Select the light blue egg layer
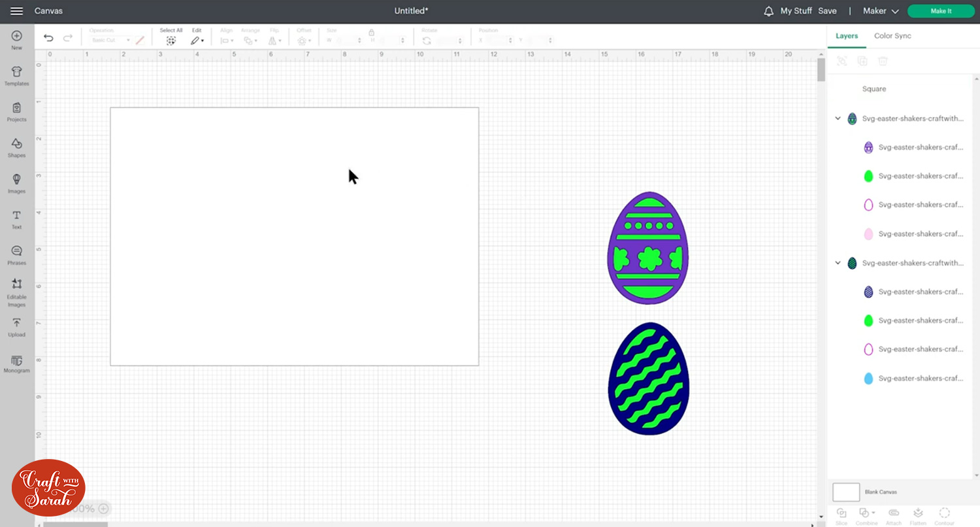The width and height of the screenshot is (980, 527). 912,378
